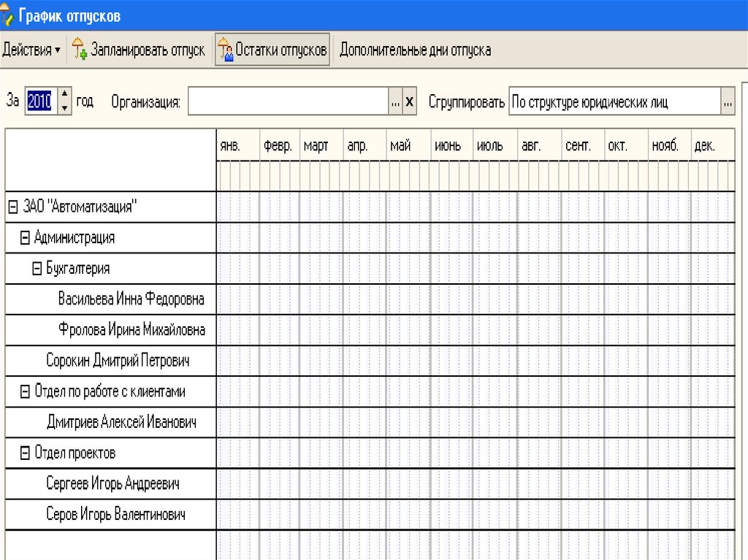Open the Действия dropdown menu
Screen dimensions: 748x560
pyautogui.click(x=31, y=50)
